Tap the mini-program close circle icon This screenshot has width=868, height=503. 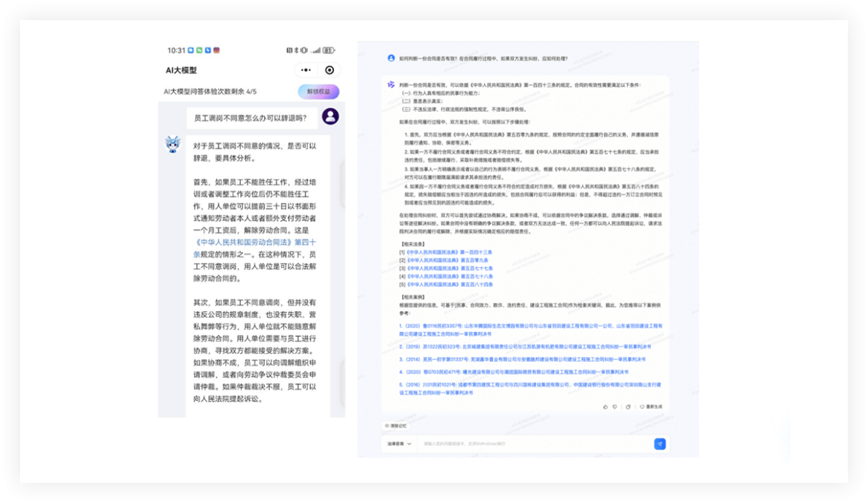click(330, 70)
